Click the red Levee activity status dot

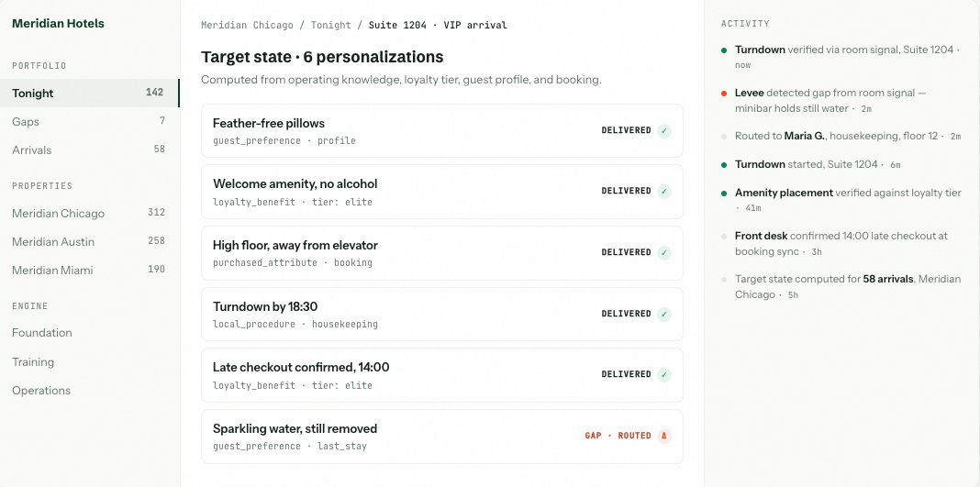click(724, 93)
